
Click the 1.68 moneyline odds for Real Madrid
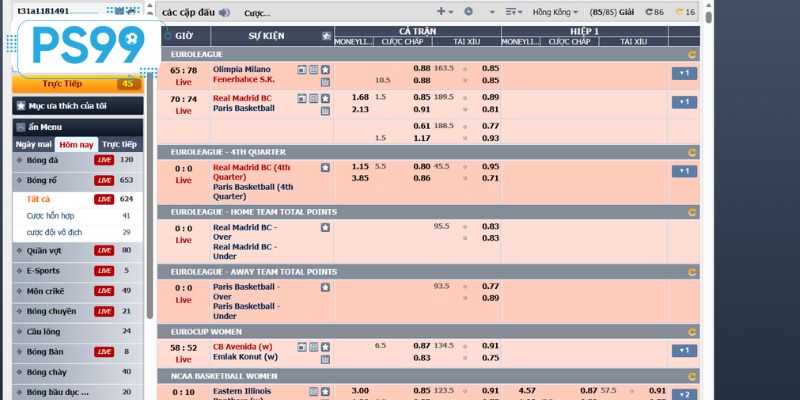pyautogui.click(x=361, y=97)
